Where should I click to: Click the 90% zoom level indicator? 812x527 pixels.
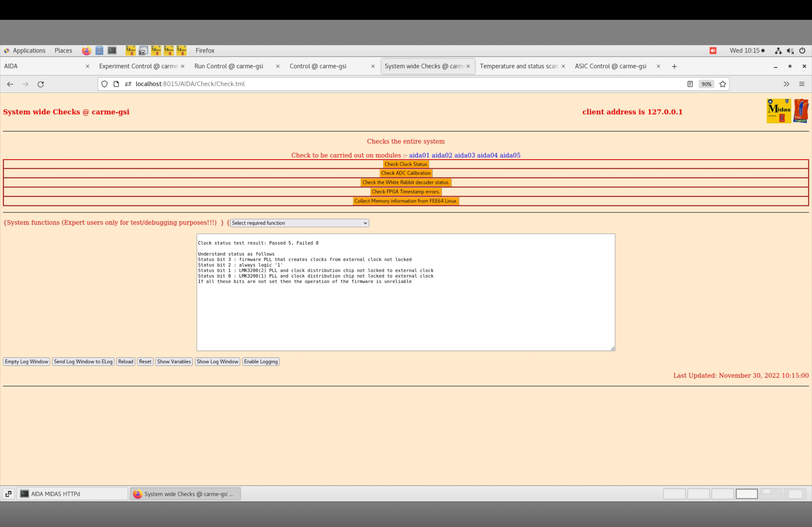[x=706, y=84]
